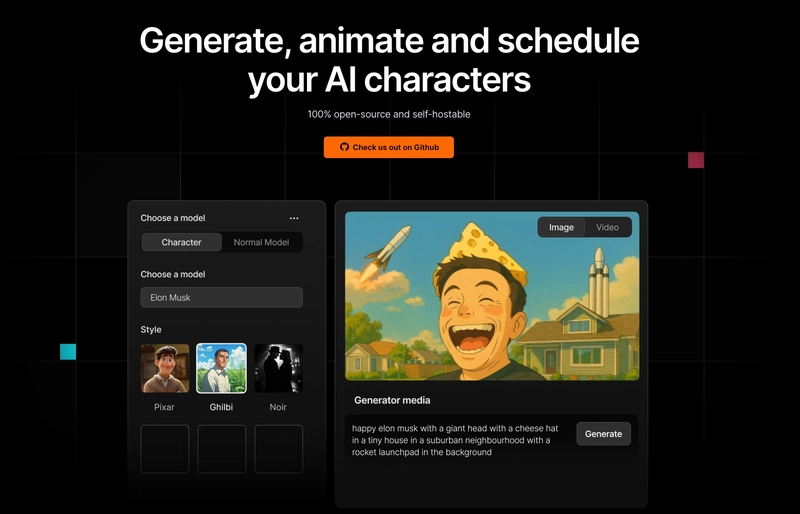Click the red square in the background
The image size is (800, 514).
coord(696,160)
